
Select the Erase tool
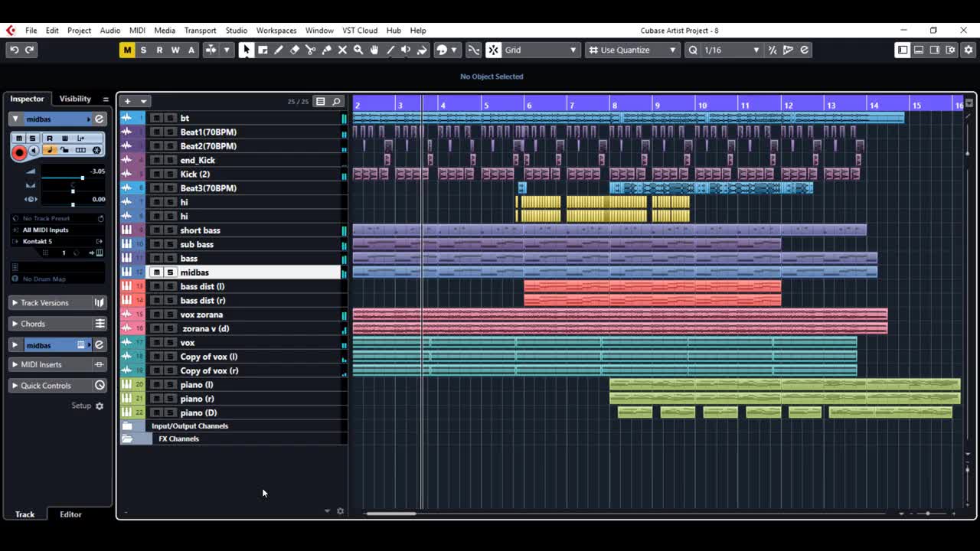pyautogui.click(x=295, y=50)
